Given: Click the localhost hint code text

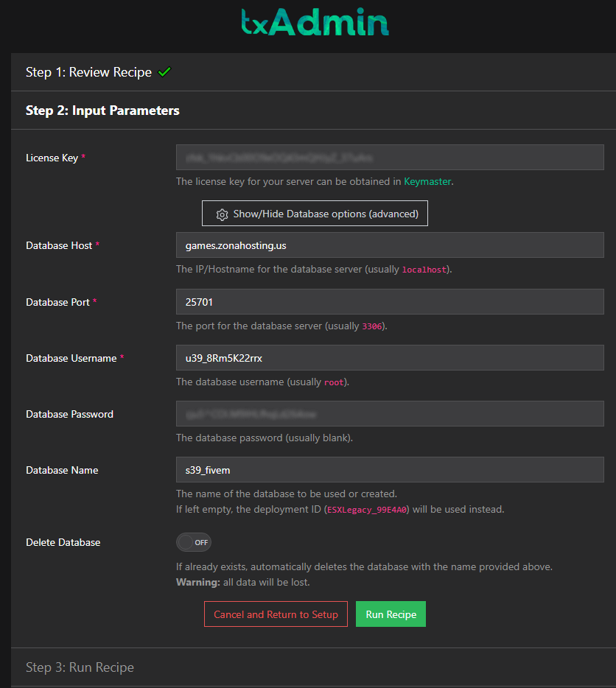Looking at the screenshot, I should (424, 270).
